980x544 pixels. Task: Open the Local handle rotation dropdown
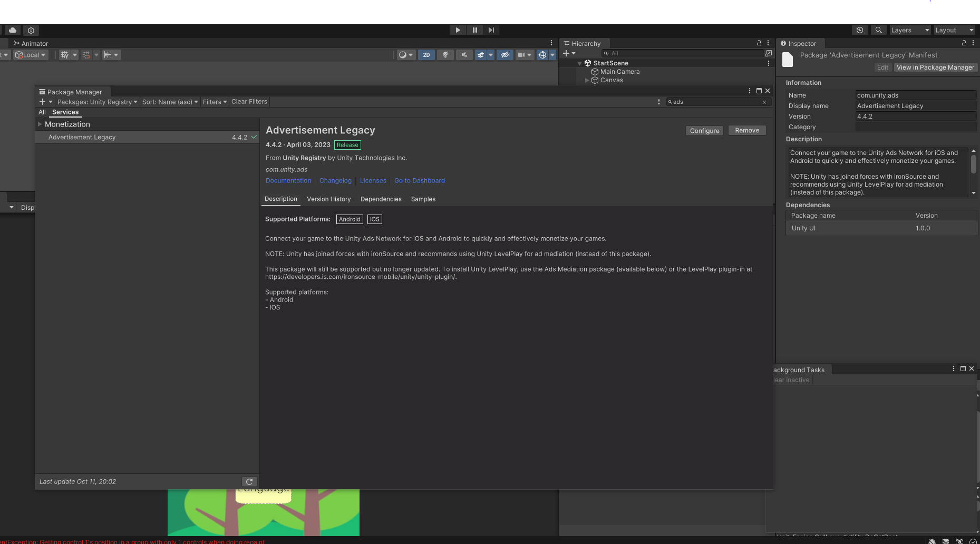coord(31,55)
